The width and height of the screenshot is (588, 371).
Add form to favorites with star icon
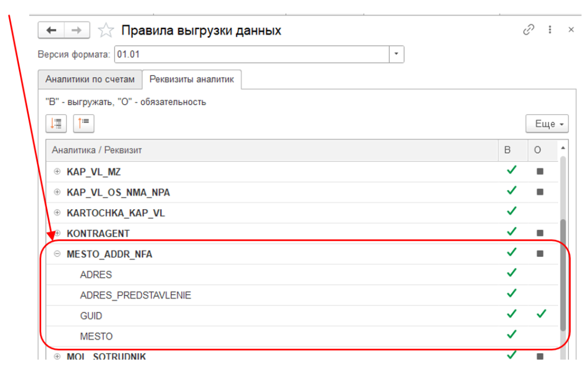point(106,30)
